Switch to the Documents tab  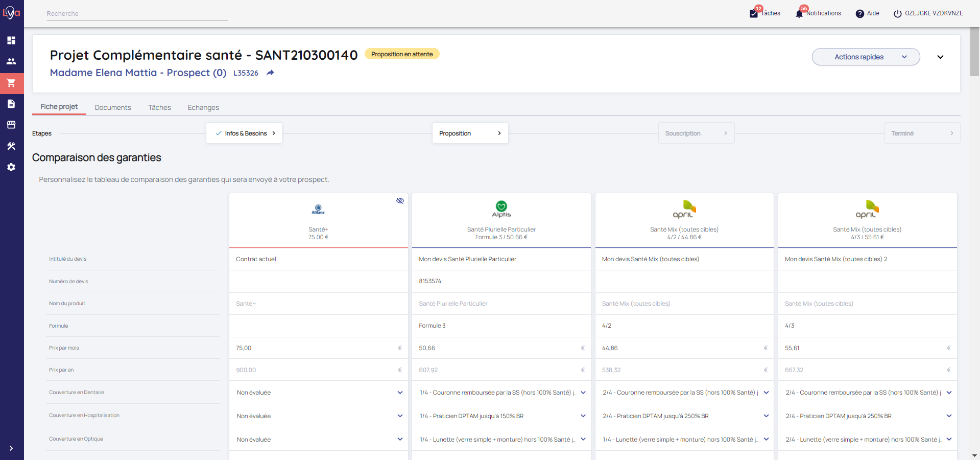click(x=113, y=107)
